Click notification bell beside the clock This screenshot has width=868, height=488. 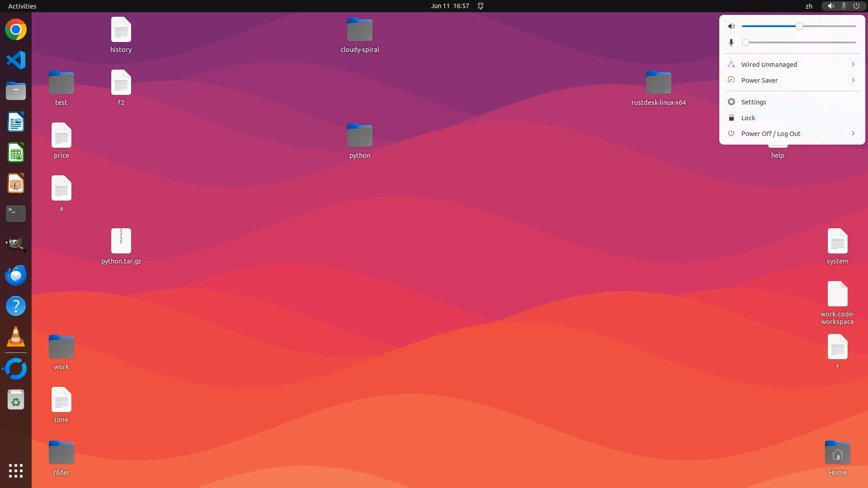pyautogui.click(x=481, y=6)
